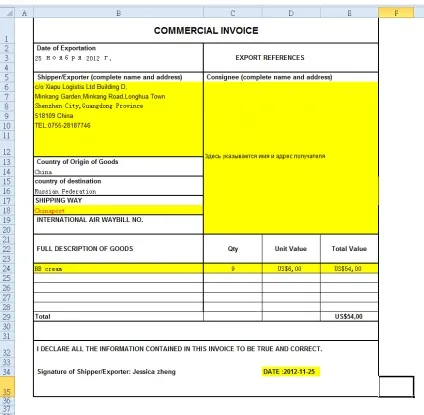Click the yellow consignee Russian placeholder text
The image size is (424, 415).
coord(265,156)
